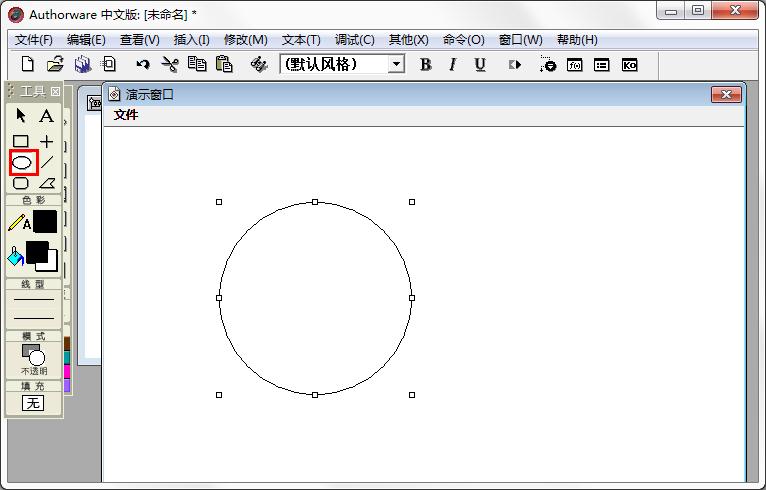Toggle Bold formatting
The width and height of the screenshot is (766, 490).
[x=426, y=64]
